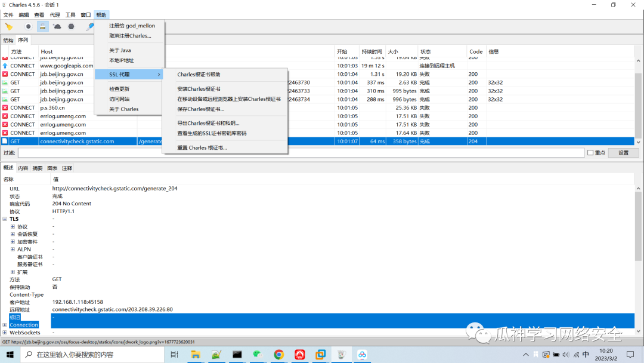Image resolution: width=644 pixels, height=363 pixels.
Task: Collapse the TLS tree node
Action: tap(5, 219)
